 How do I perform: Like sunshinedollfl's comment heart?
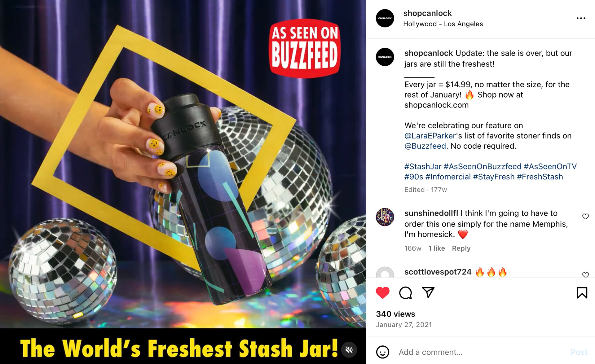pos(585,217)
